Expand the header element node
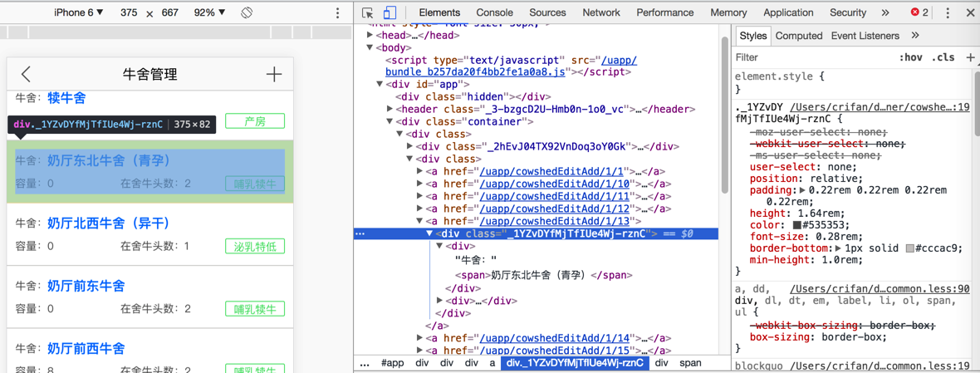The image size is (980, 373). click(x=390, y=110)
